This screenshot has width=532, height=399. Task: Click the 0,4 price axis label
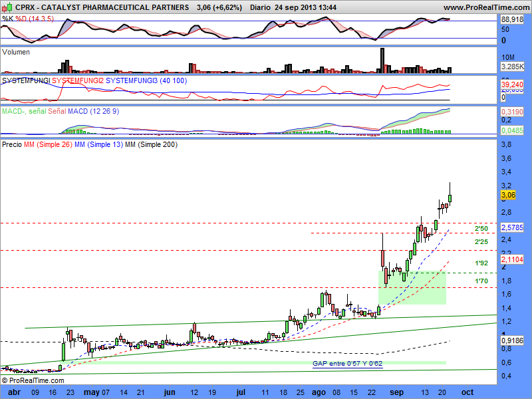507,376
